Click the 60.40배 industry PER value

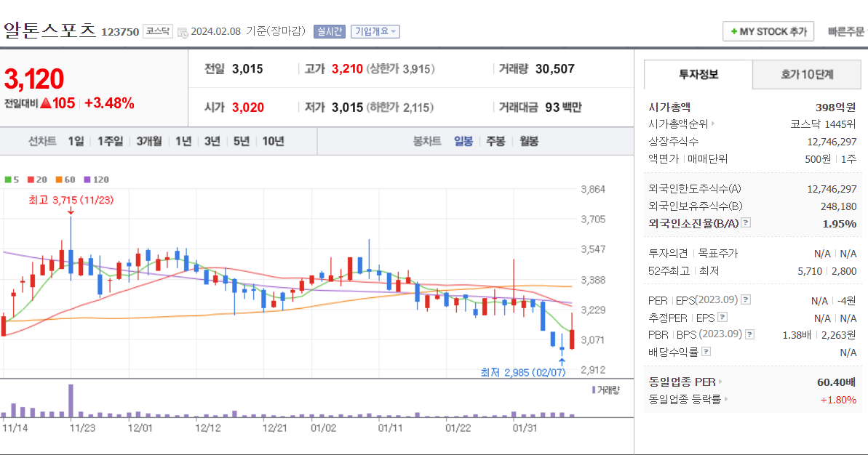coord(837,382)
